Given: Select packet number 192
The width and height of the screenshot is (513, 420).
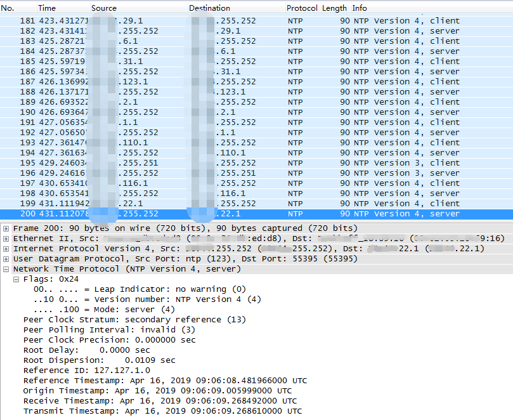Looking at the screenshot, I should [256, 132].
